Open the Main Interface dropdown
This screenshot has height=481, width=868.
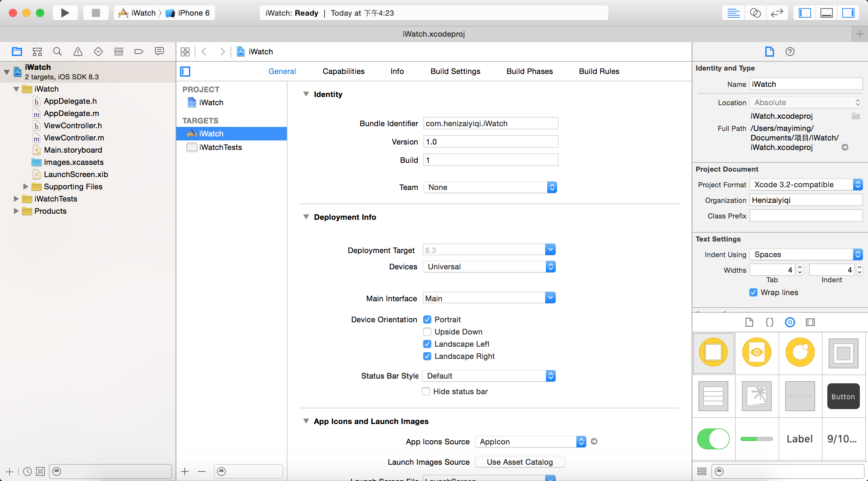550,298
